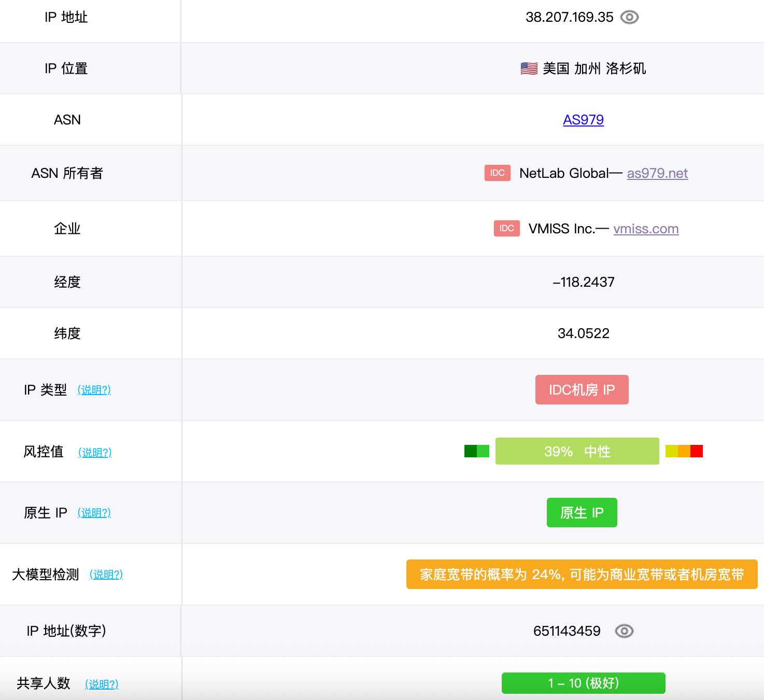
Task: Click green low-risk color blocks on risk scale
Action: [476, 451]
